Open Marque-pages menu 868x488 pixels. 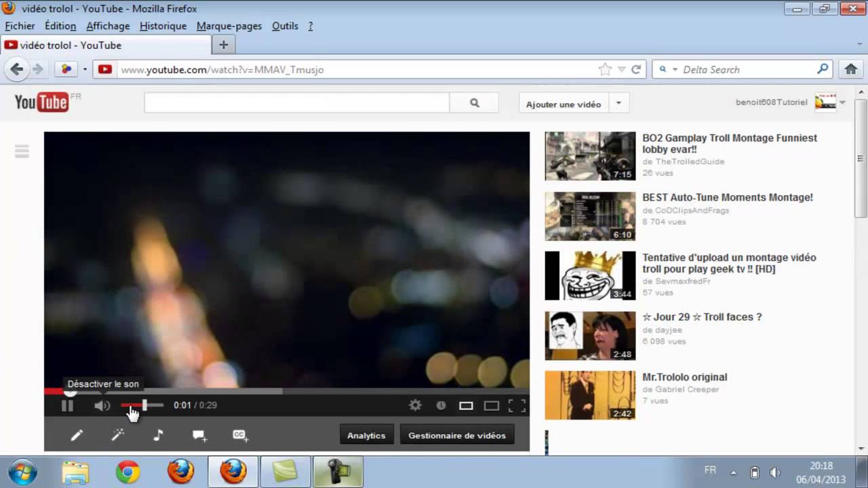pos(229,26)
